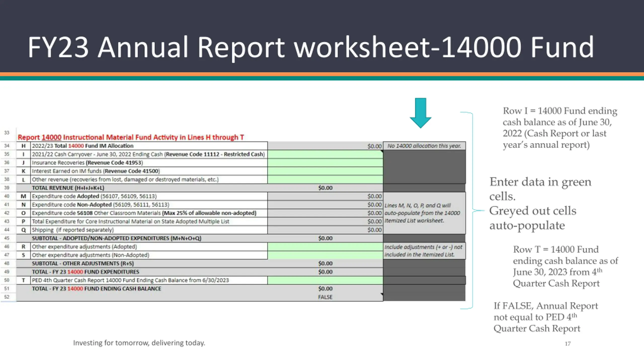
Task: Click the $0.00 value in row M
Action: [375, 196]
